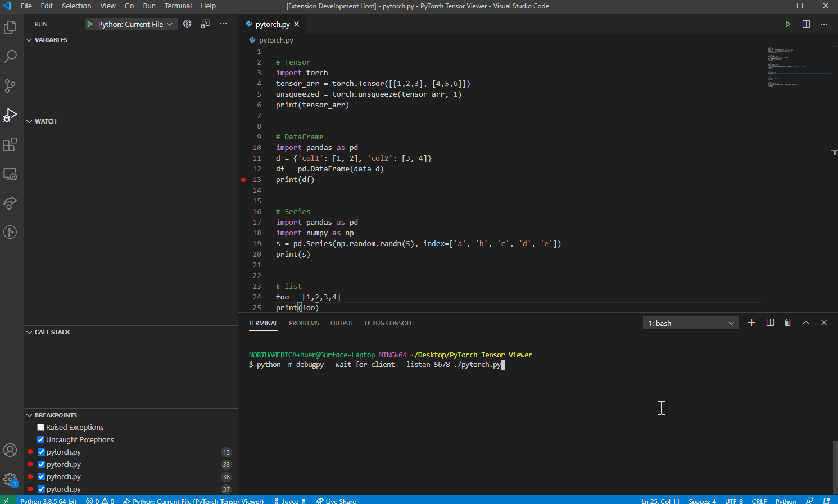The width and height of the screenshot is (838, 504).
Task: Open the 1: bash terminal selector dropdown
Action: [x=690, y=323]
